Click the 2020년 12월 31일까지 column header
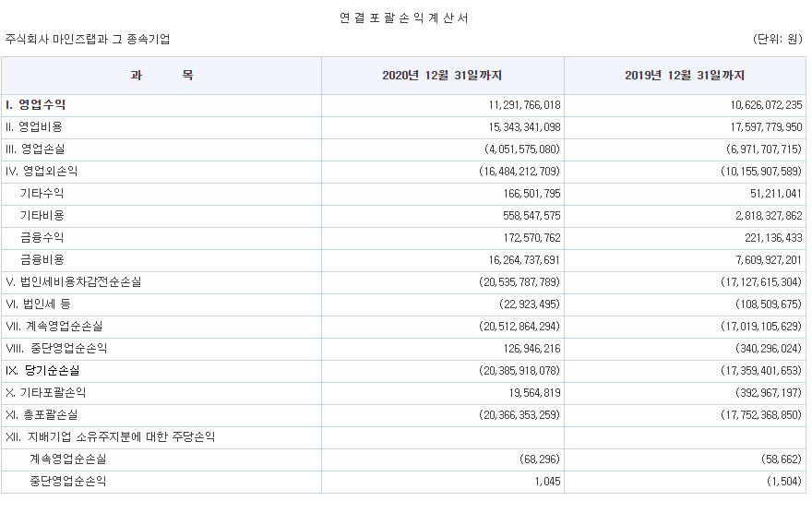Screen dimensions: 812x513 [x=442, y=76]
